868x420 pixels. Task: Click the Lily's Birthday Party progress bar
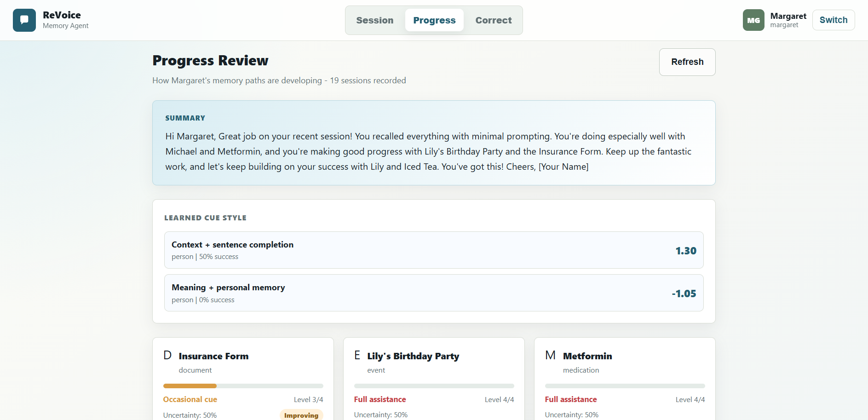[x=434, y=386]
